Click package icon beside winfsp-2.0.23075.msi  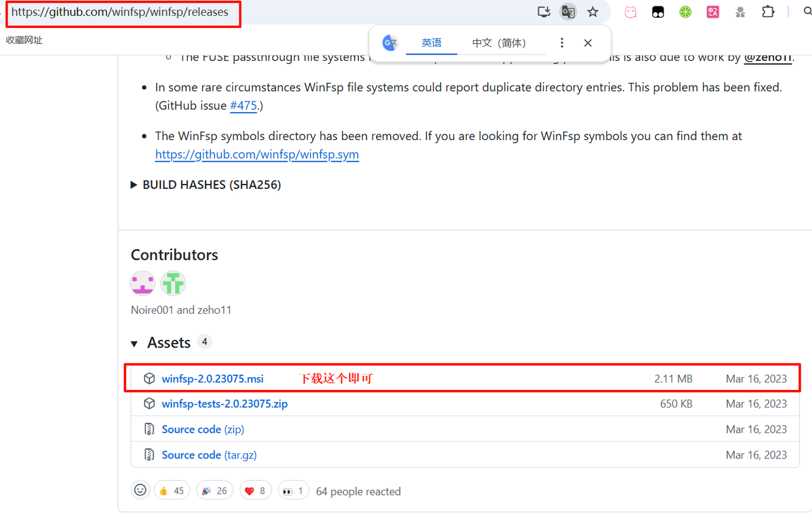149,378
